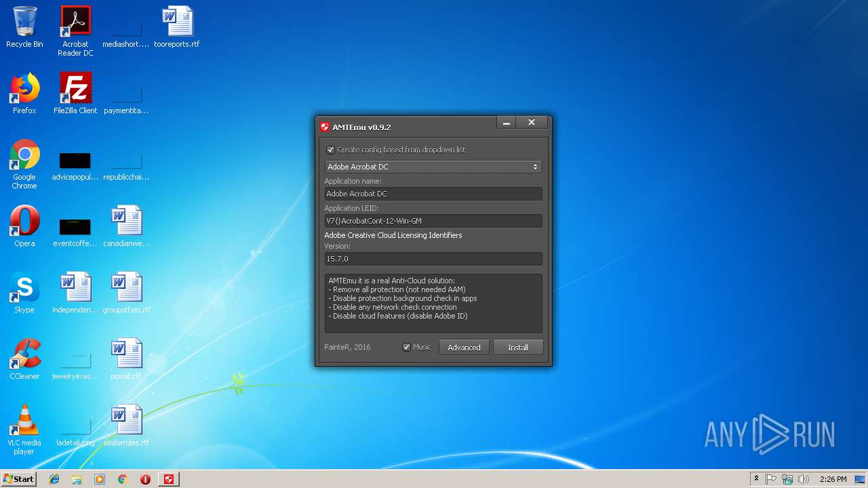Launch VLC media player shortcut
The image size is (868, 488).
[24, 430]
